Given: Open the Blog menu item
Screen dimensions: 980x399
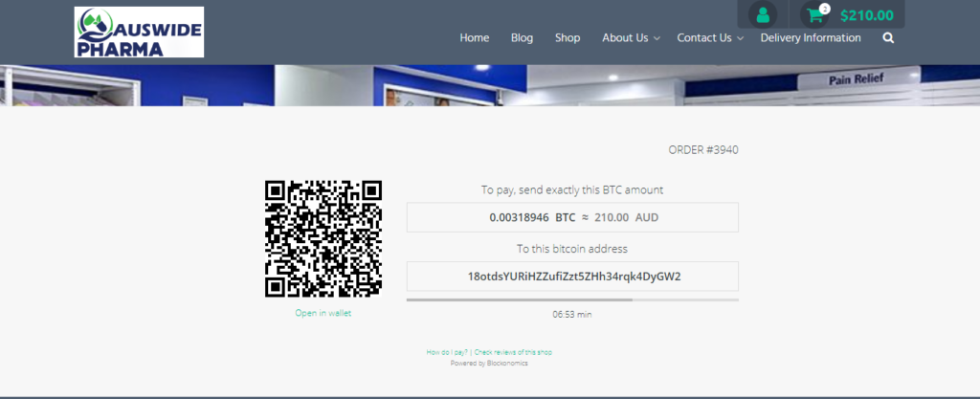Looking at the screenshot, I should pyautogui.click(x=522, y=38).
